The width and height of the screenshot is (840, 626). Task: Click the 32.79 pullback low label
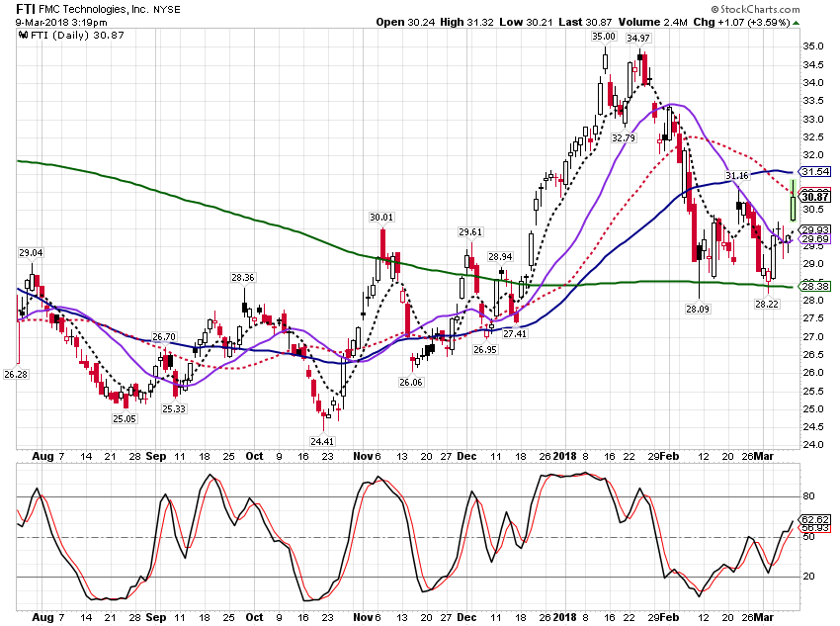(x=624, y=137)
